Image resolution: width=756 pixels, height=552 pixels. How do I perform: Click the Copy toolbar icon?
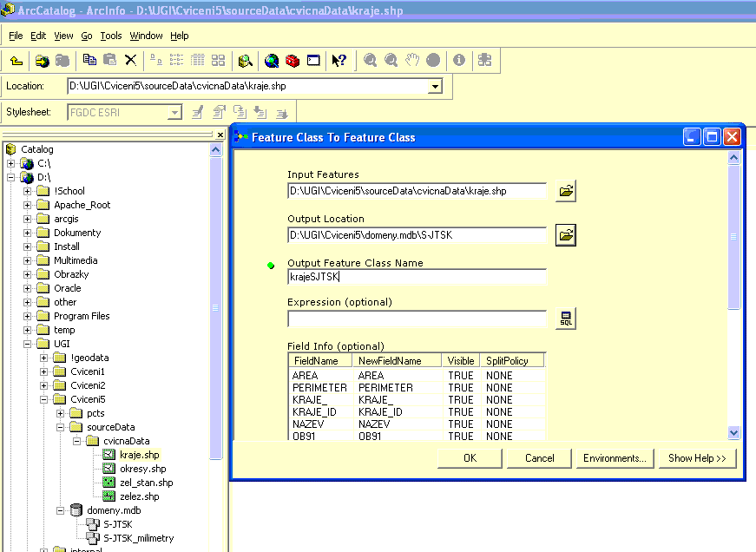[x=89, y=60]
